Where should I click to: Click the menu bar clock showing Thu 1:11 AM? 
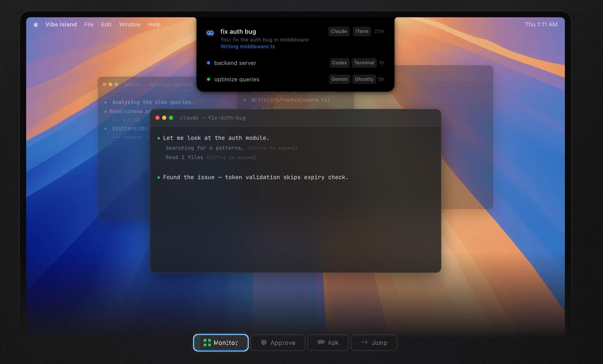tap(541, 24)
